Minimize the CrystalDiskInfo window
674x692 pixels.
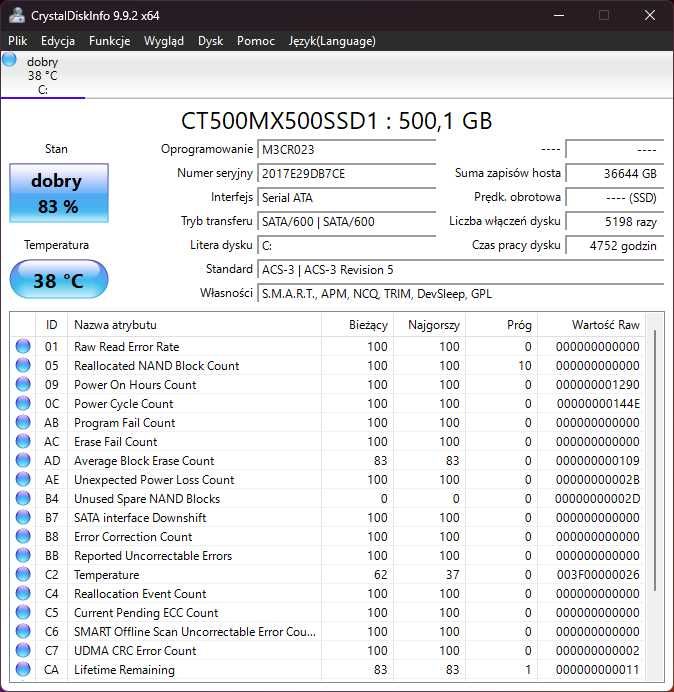pyautogui.click(x=559, y=15)
